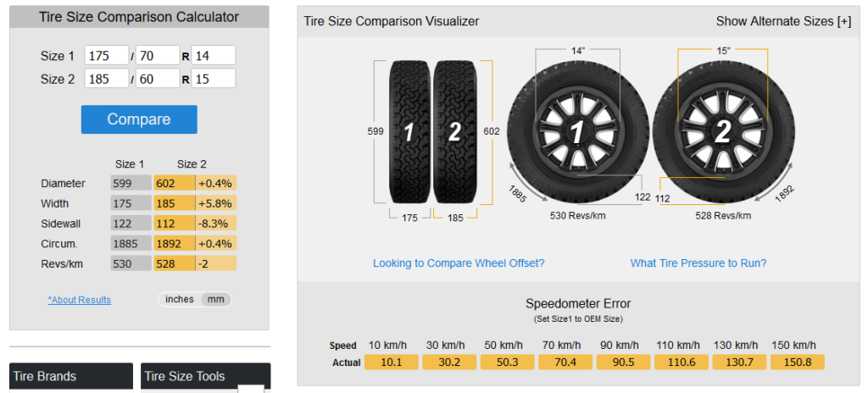
Task: Edit Size 1 rim field 14
Action: point(213,55)
